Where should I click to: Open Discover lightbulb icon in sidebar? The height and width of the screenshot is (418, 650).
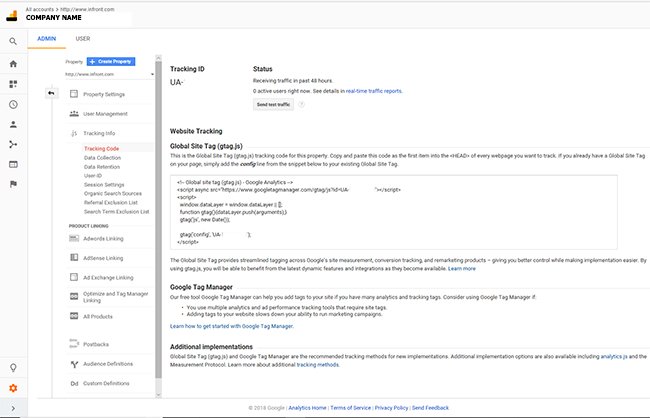(13, 367)
